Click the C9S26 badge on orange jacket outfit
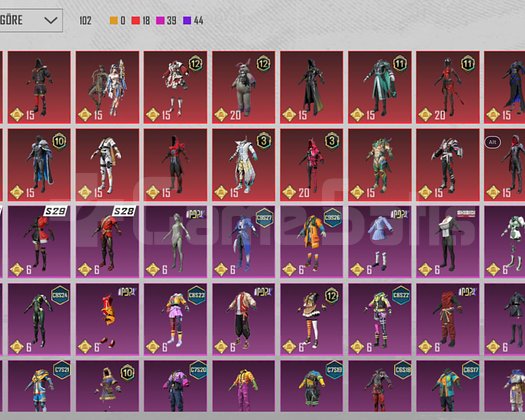The image size is (525, 420). point(332,218)
